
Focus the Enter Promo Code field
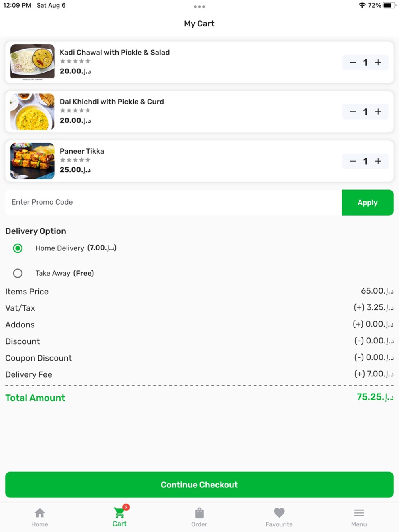click(x=174, y=203)
